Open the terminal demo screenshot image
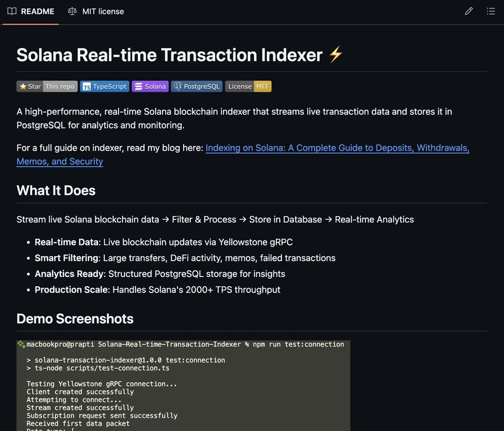The image size is (504, 431). (183, 385)
